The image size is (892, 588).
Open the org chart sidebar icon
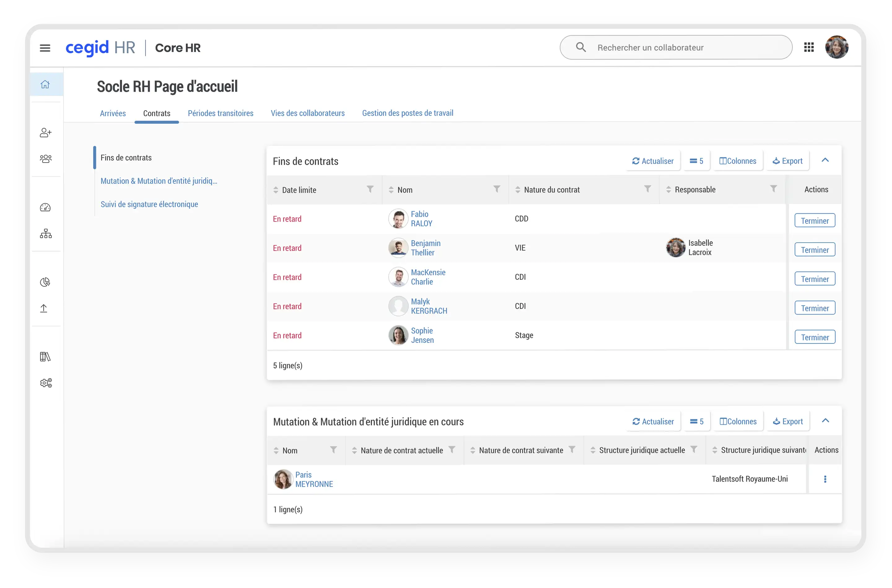pyautogui.click(x=46, y=234)
